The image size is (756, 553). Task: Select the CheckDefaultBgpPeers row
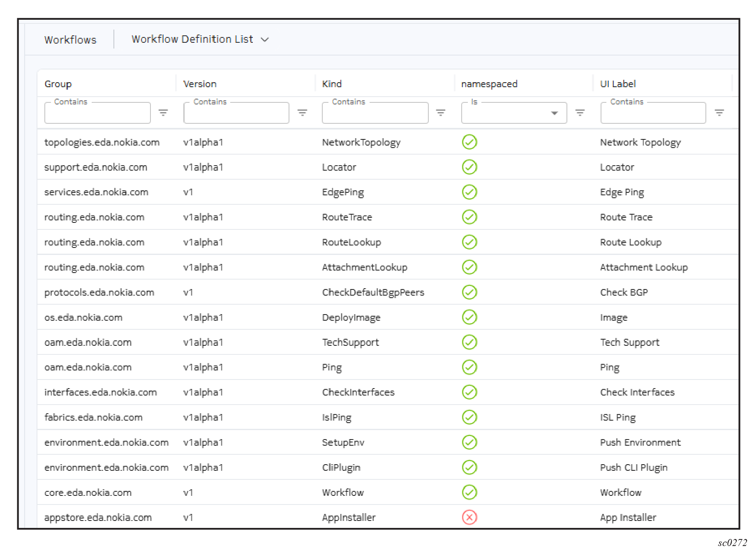click(x=373, y=292)
